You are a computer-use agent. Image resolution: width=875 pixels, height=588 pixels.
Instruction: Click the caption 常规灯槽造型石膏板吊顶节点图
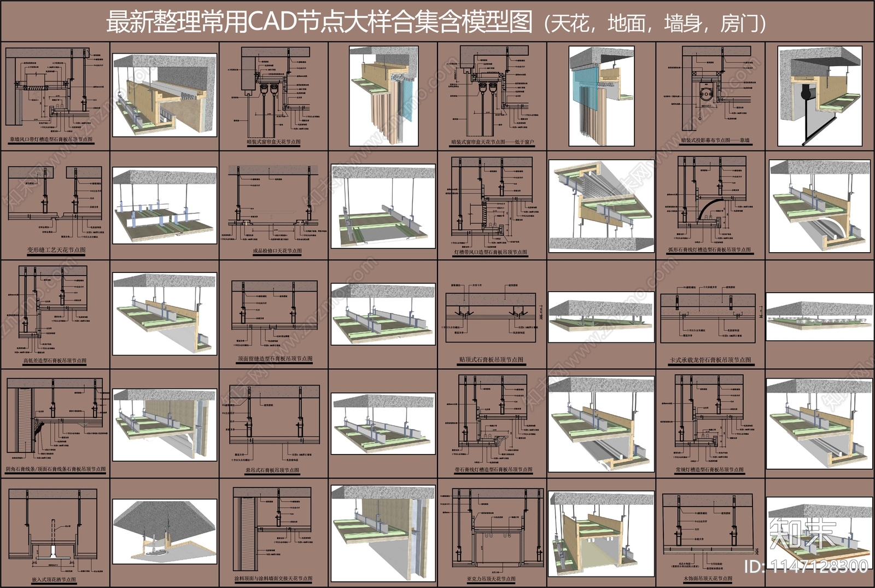(x=709, y=470)
